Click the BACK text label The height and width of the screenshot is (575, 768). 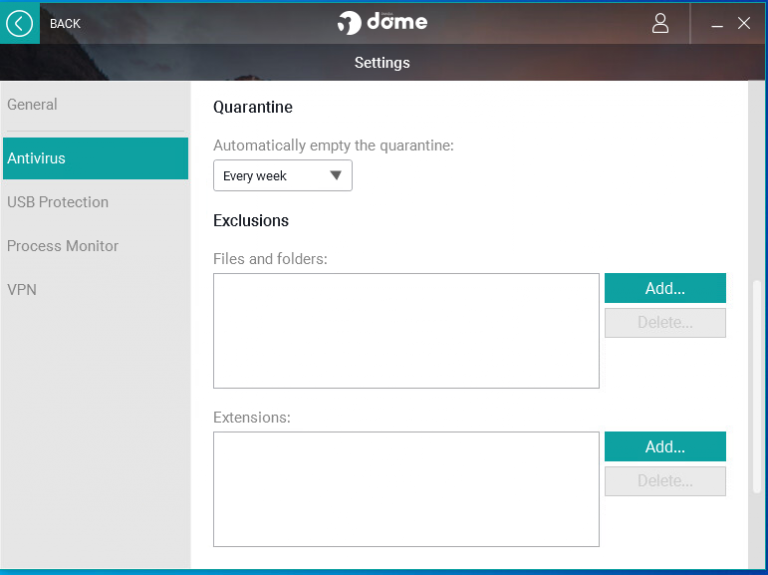pyautogui.click(x=65, y=24)
